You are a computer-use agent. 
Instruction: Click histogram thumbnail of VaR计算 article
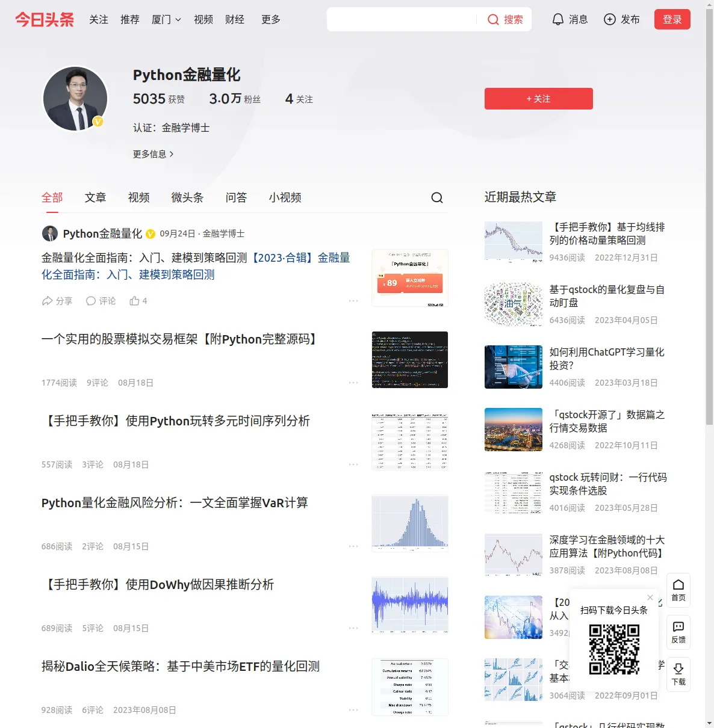click(410, 523)
